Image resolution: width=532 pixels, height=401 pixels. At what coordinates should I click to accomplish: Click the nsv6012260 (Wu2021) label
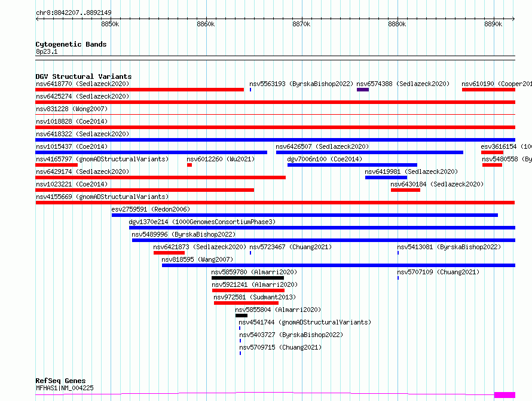coord(221,159)
